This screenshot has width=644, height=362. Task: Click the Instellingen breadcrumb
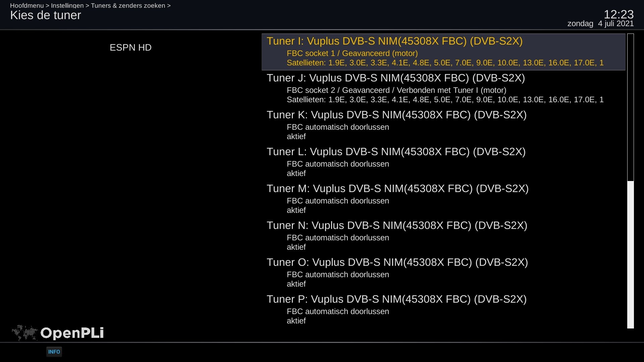click(67, 6)
